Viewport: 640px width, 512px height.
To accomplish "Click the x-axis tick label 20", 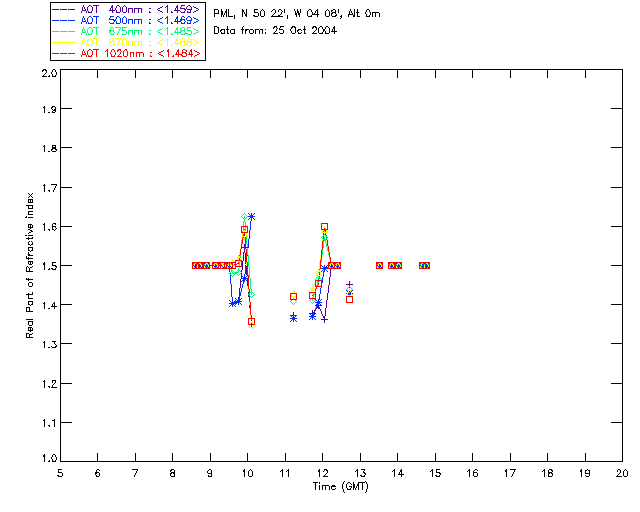I will (622, 473).
